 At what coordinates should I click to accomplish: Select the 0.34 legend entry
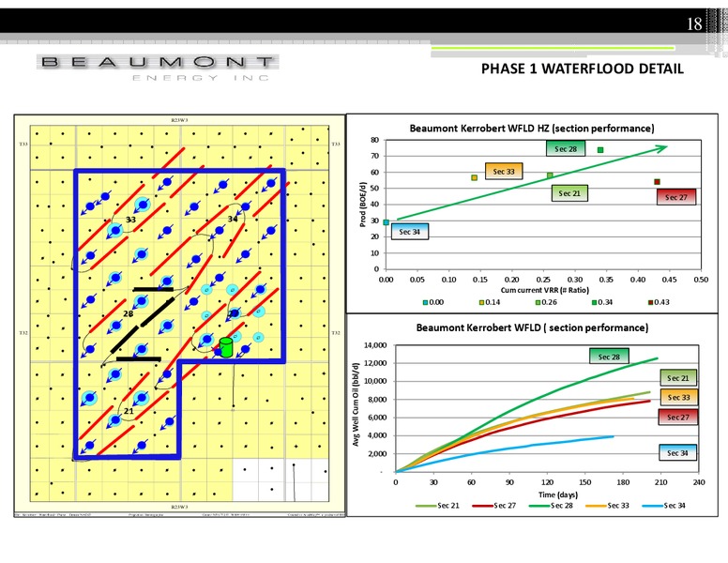[602, 302]
